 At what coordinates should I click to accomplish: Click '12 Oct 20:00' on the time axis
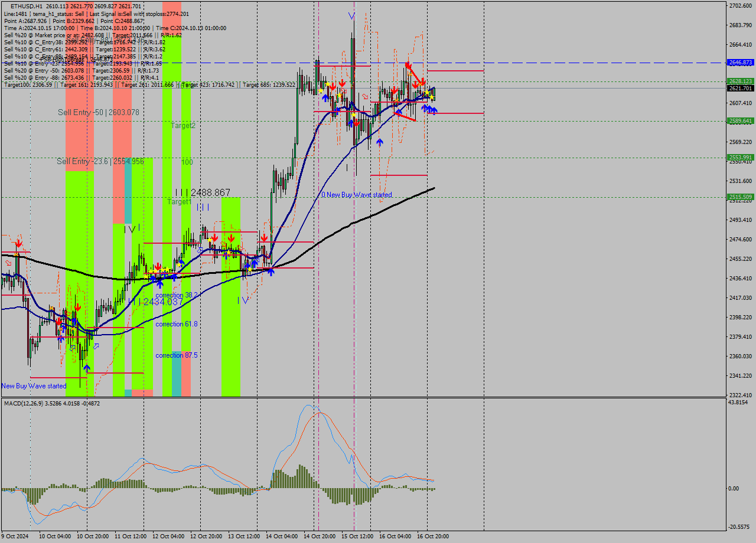pyautogui.click(x=206, y=537)
